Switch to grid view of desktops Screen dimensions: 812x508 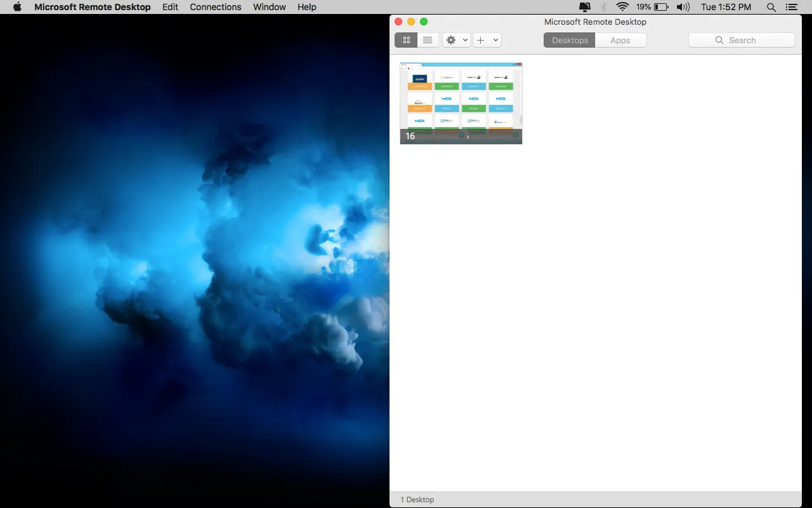click(406, 40)
